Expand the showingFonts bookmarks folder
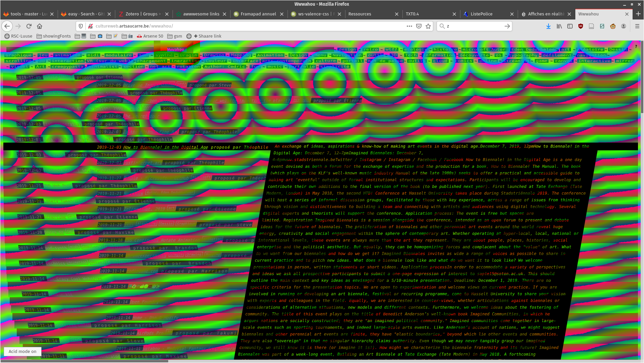644x363 pixels. pyautogui.click(x=54, y=36)
